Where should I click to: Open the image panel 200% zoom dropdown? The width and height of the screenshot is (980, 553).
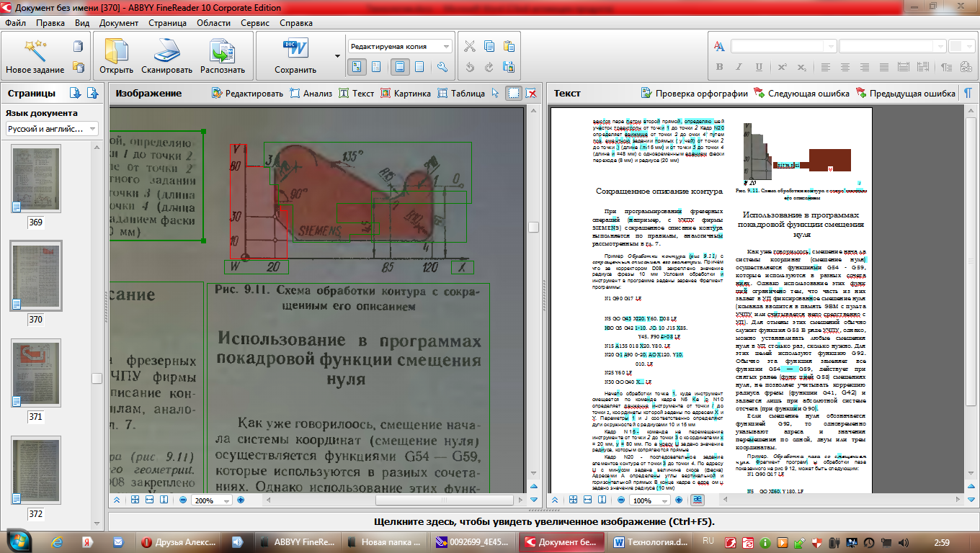[x=211, y=500]
